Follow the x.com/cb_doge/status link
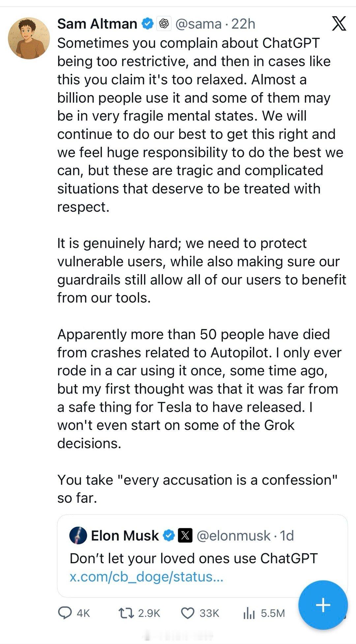Screen dimensions: 356x644 point(147,577)
